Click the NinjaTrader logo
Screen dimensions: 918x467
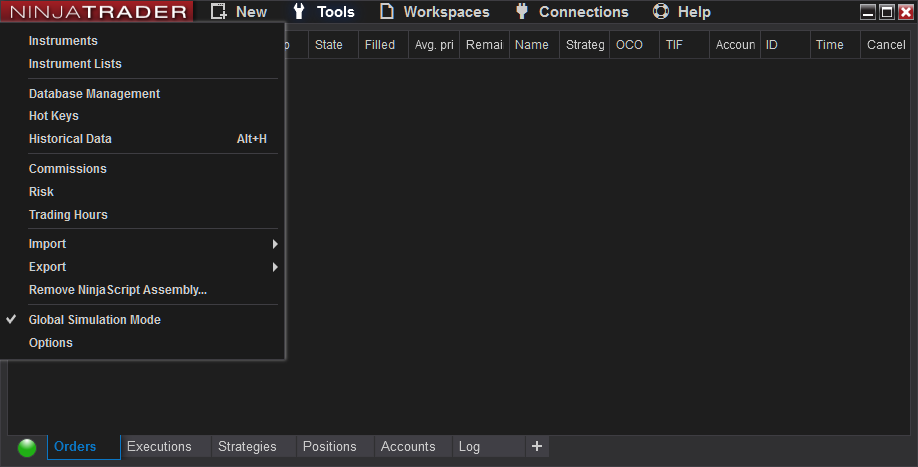click(98, 12)
